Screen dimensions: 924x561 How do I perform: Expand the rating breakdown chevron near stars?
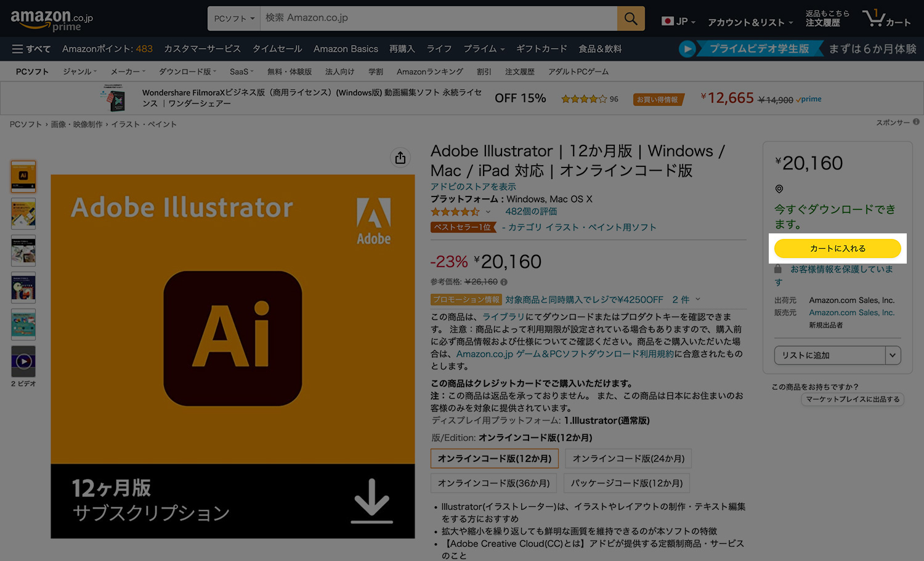click(x=488, y=212)
